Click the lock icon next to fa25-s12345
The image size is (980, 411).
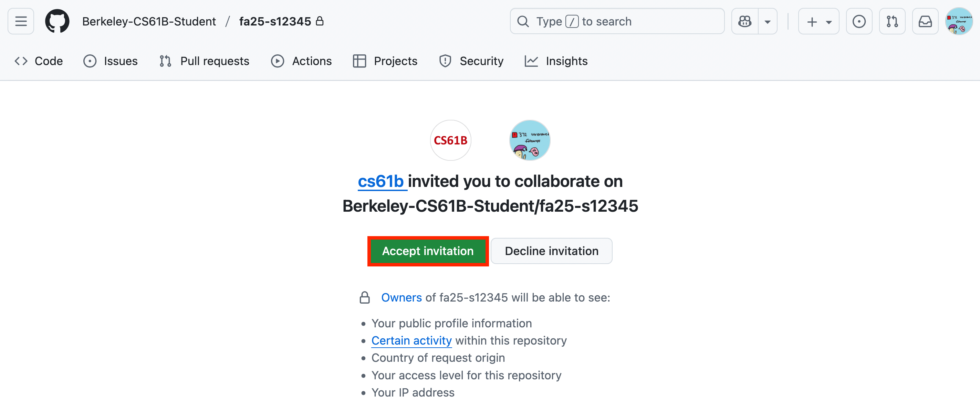tap(321, 21)
